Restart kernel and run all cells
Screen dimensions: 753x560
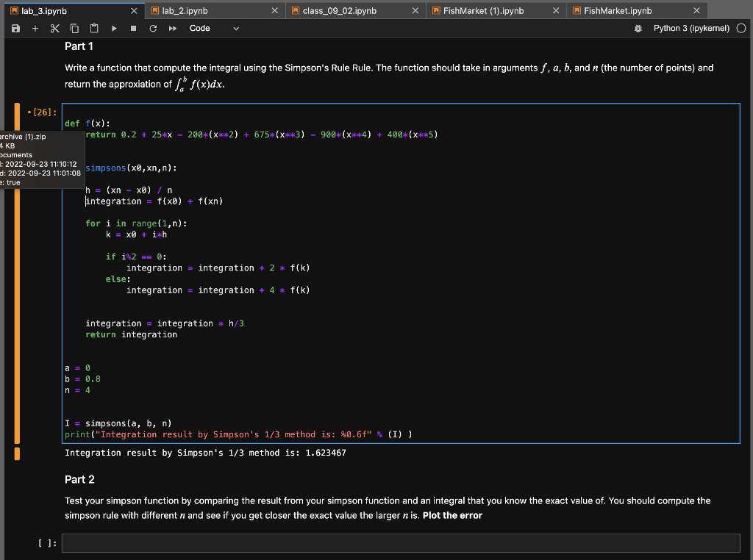click(x=172, y=29)
